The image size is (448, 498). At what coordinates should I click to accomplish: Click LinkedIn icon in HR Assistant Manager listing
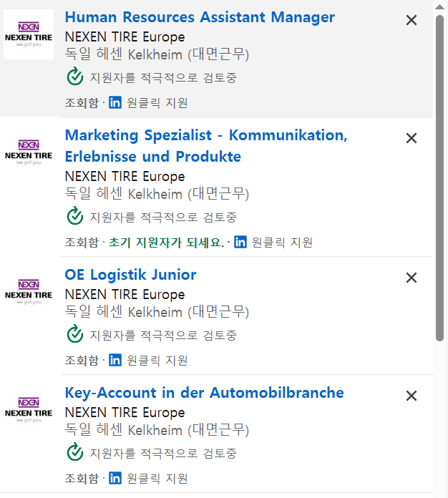[x=115, y=102]
